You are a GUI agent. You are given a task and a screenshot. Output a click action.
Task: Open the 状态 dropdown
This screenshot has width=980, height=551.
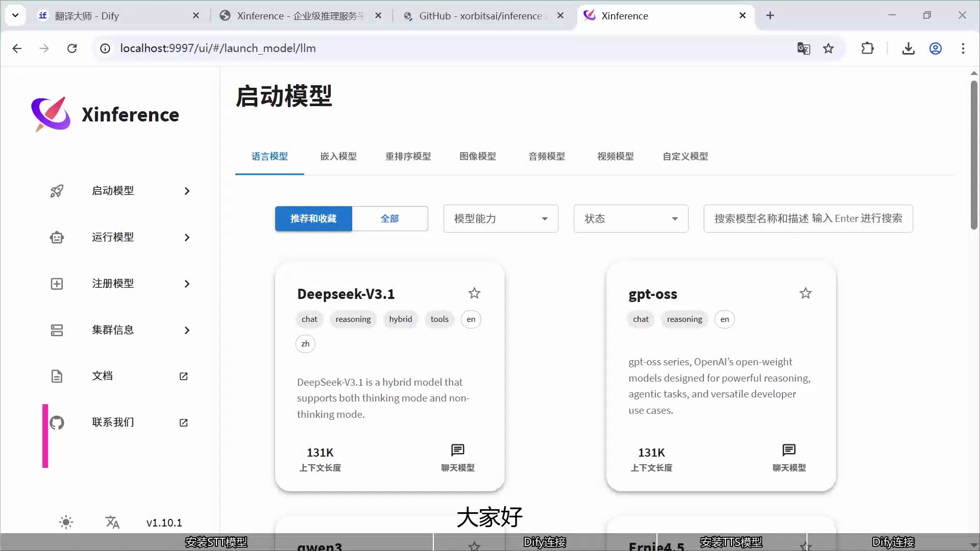(631, 218)
